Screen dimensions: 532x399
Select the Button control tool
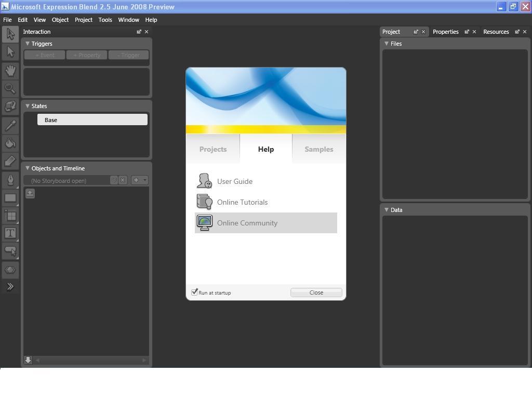click(10, 251)
